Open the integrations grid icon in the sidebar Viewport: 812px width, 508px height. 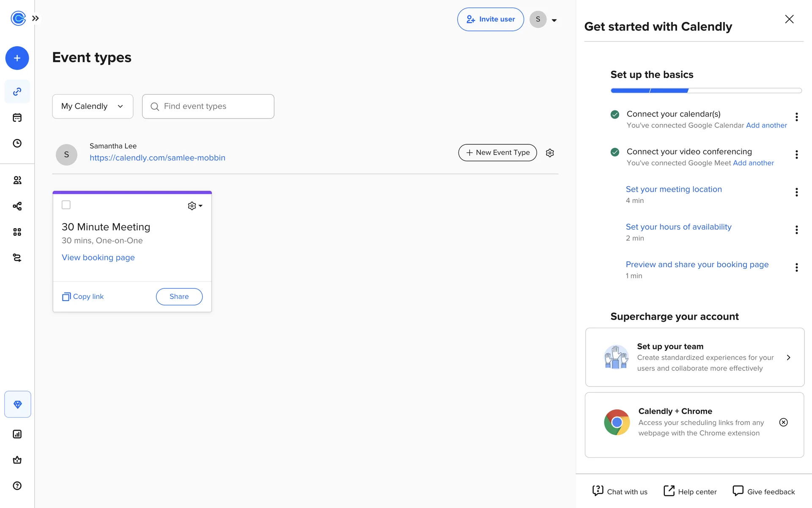click(17, 232)
